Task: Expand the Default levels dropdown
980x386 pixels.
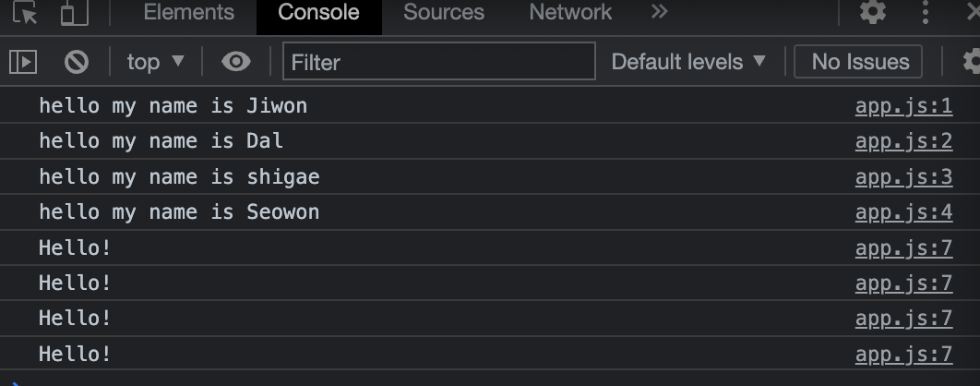Action: (x=688, y=62)
